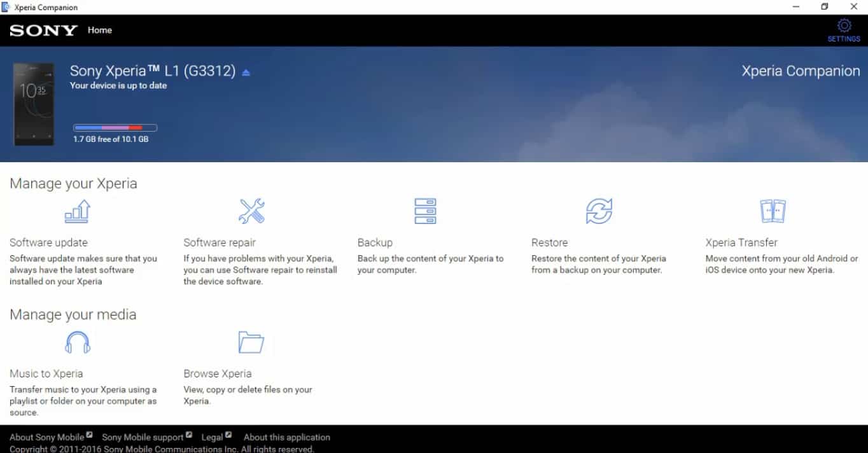Viewport: 868px width, 453px height.
Task: Click the Restore description text
Action: pos(599,264)
